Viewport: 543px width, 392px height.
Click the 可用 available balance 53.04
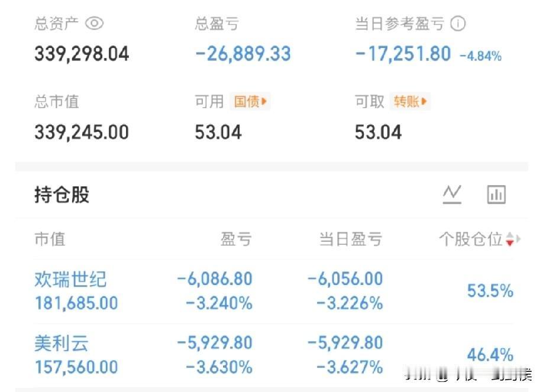(219, 132)
